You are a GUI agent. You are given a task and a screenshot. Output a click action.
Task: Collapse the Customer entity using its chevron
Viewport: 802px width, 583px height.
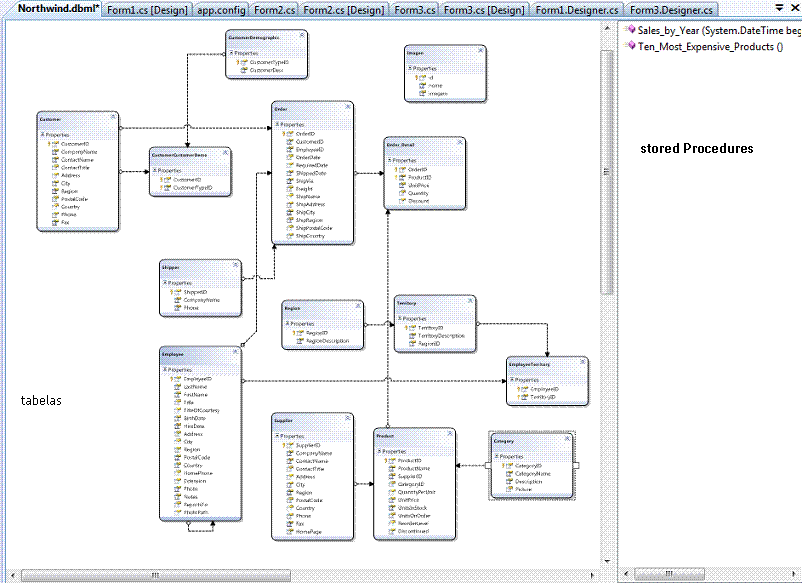[x=113, y=117]
